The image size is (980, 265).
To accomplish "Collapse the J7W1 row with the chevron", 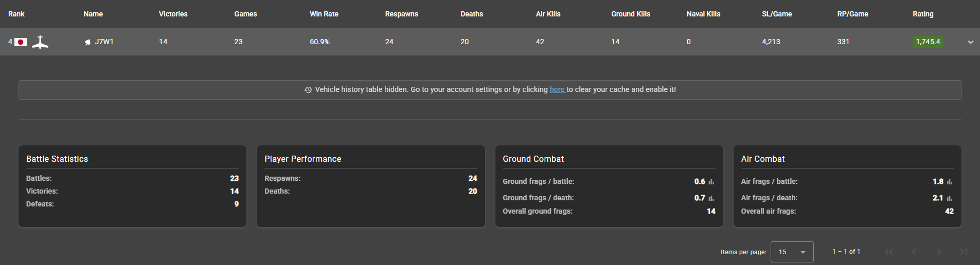I will pos(970,42).
